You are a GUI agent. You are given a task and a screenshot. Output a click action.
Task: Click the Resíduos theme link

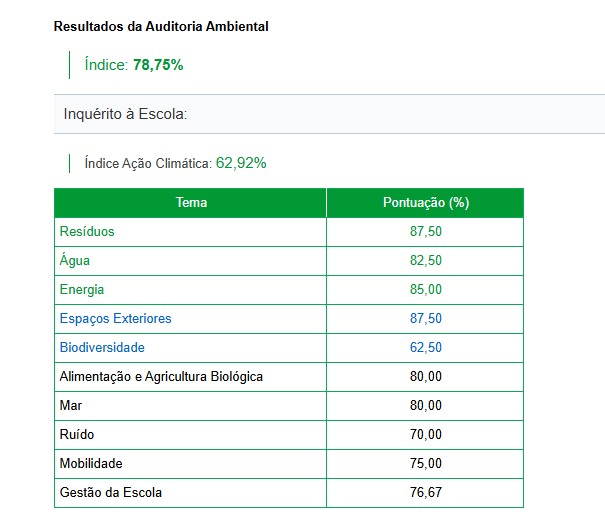87,231
